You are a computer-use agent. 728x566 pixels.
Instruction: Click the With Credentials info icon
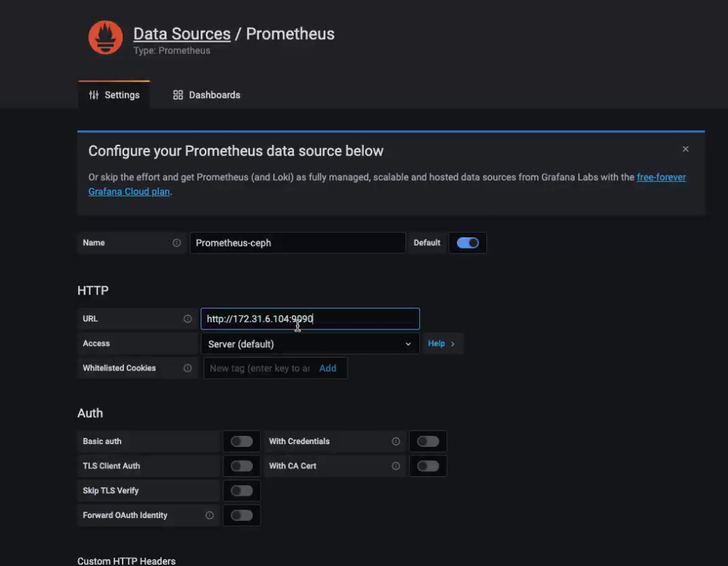tap(396, 441)
